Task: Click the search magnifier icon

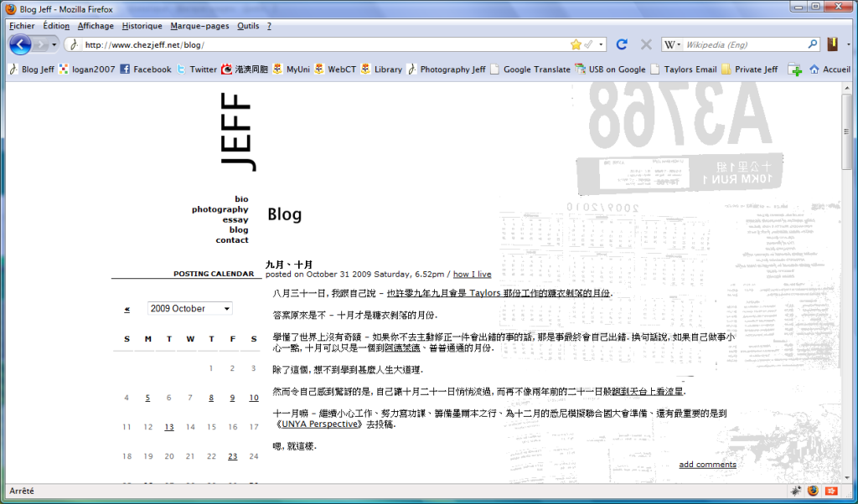Action: coord(812,44)
